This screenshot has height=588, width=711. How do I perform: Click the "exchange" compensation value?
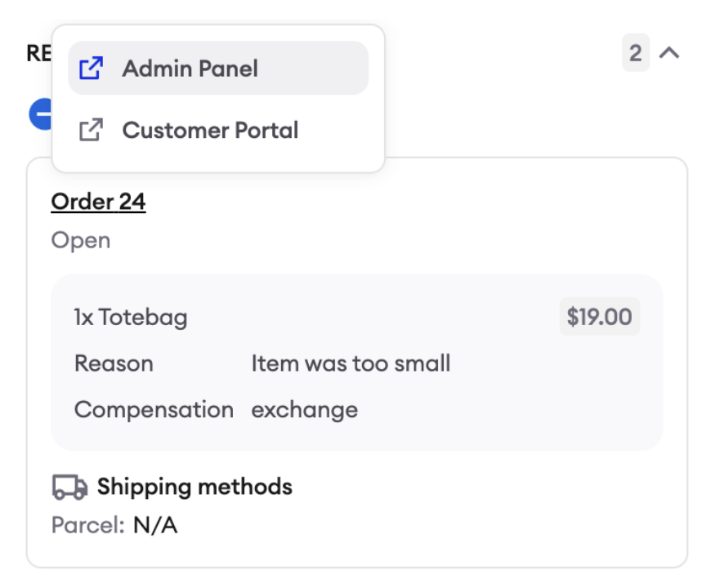coord(305,409)
